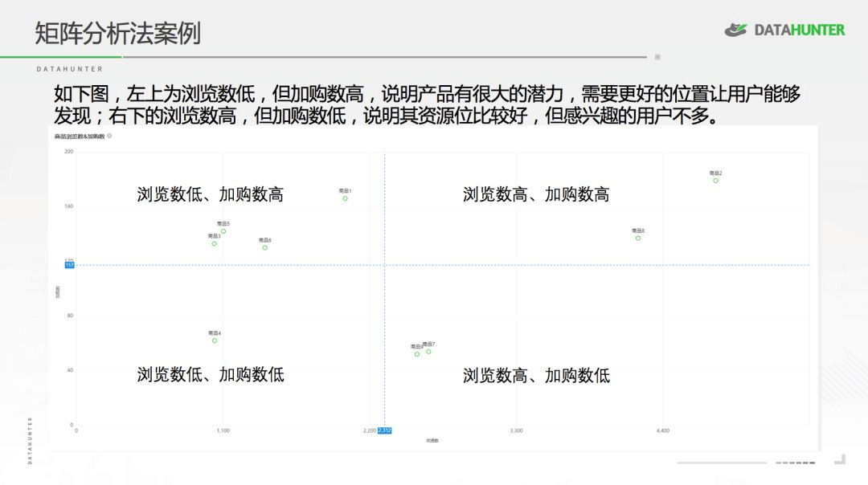Click the DATAHUNTER wordmark text at top right
Viewport: 868px width, 485px height.
[x=800, y=30]
